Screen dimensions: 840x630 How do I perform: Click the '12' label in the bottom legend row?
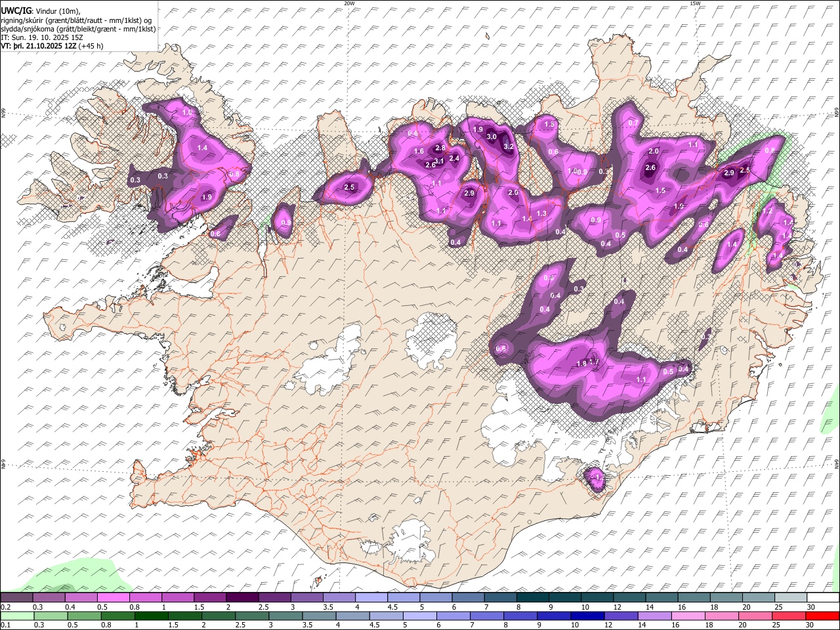click(x=608, y=625)
